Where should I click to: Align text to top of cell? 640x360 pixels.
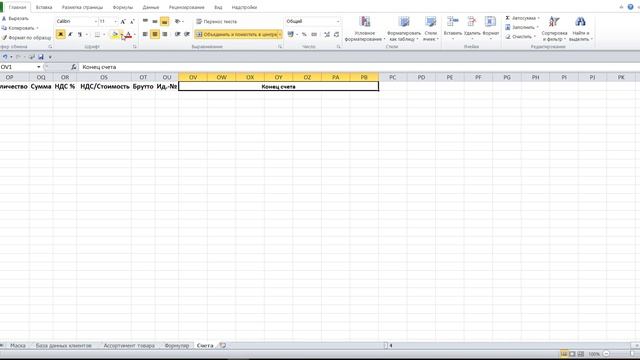click(x=145, y=21)
